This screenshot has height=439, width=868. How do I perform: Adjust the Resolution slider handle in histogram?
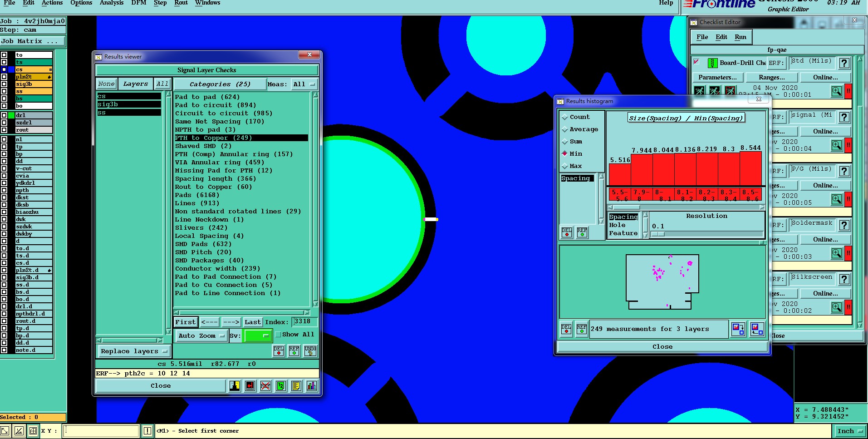click(657, 234)
